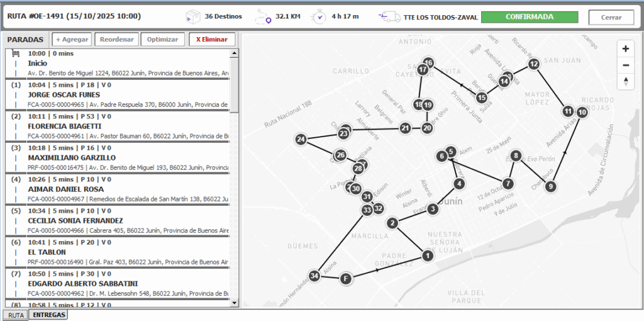
Task: Select map marker for stop 12
Action: coord(533,64)
